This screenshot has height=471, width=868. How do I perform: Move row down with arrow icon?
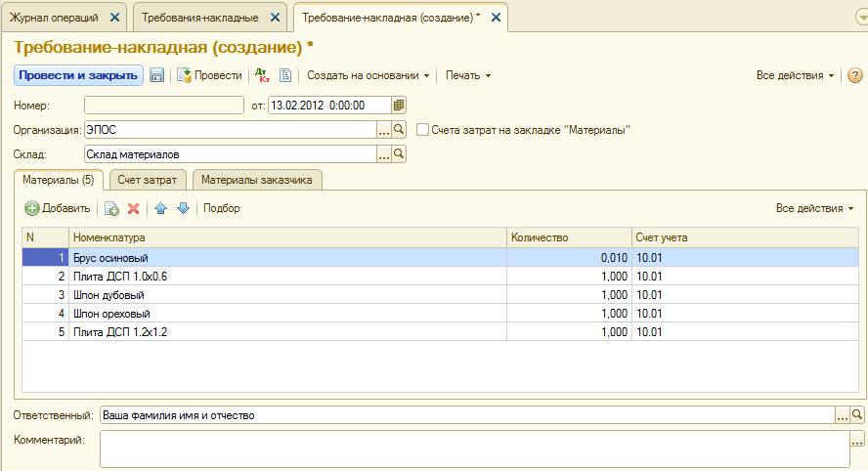tap(183, 208)
